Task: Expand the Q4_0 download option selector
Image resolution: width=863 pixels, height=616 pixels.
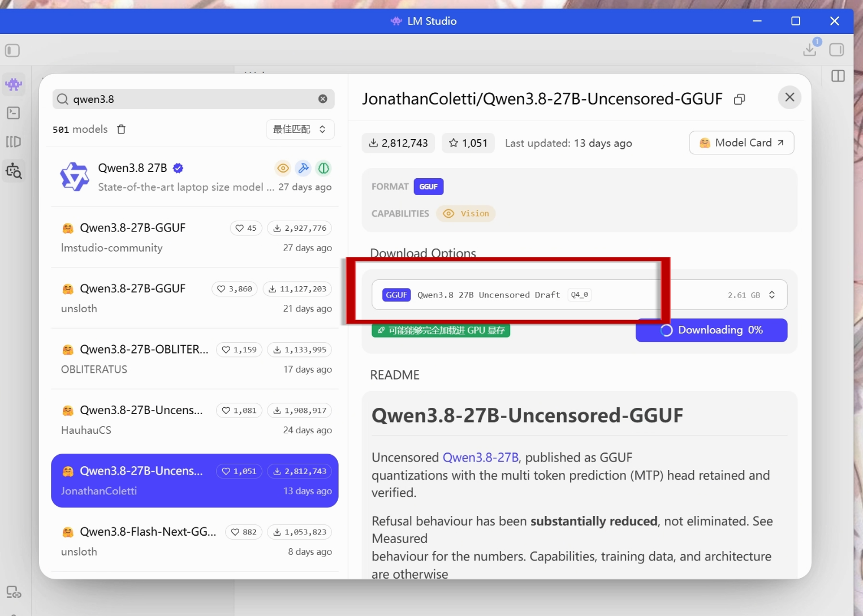Action: (579, 295)
